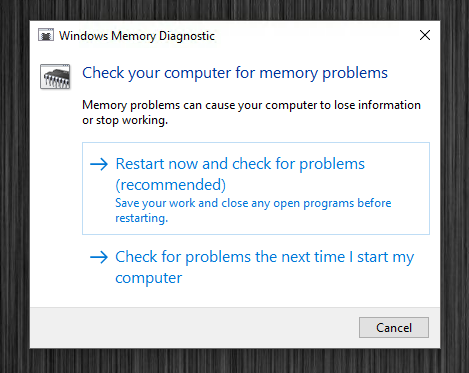
Task: Click empty title bar space left of X
Action: coord(317,35)
